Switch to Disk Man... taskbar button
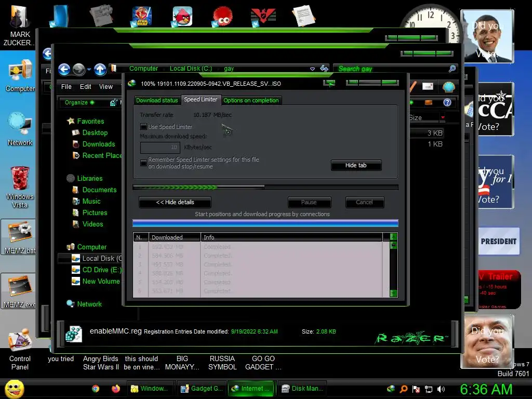The width and height of the screenshot is (532, 399). (302, 389)
